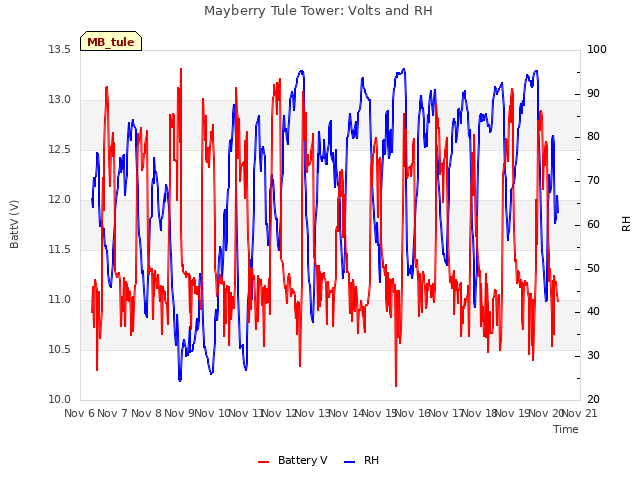Click the 20 right axis tick label
640x480 pixels.
(593, 400)
